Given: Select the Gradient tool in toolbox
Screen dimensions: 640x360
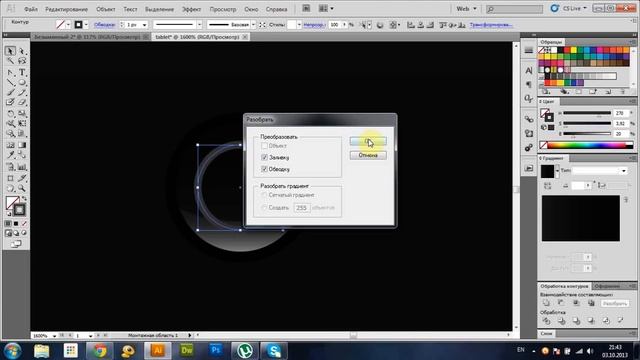Looking at the screenshot, I should (22, 145).
